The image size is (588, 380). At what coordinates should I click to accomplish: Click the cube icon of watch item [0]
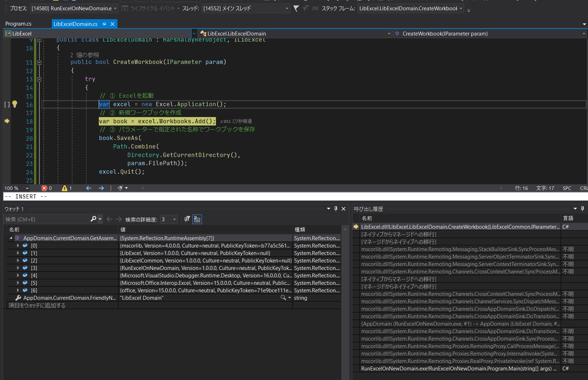click(25, 245)
